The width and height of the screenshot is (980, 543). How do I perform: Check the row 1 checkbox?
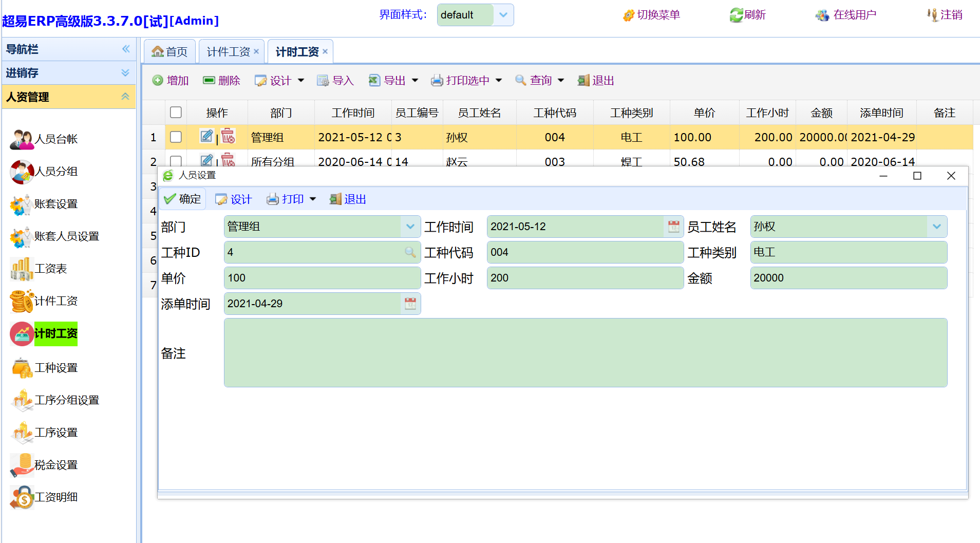tap(176, 137)
